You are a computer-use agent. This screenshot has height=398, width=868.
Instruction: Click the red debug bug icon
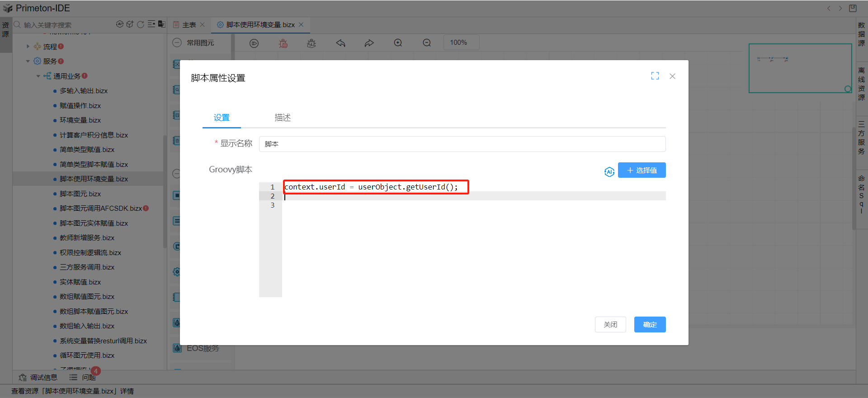click(283, 43)
